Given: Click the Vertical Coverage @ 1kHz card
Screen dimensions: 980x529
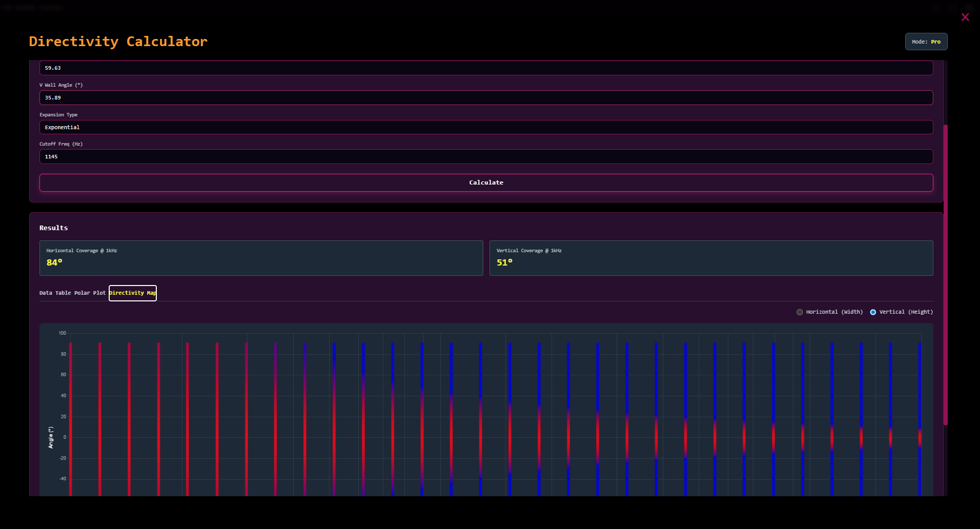Looking at the screenshot, I should tap(711, 258).
